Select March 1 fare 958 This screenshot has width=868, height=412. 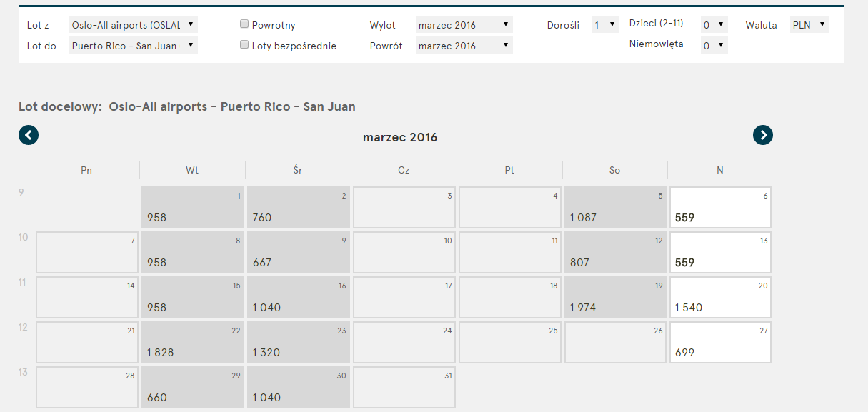pyautogui.click(x=193, y=208)
